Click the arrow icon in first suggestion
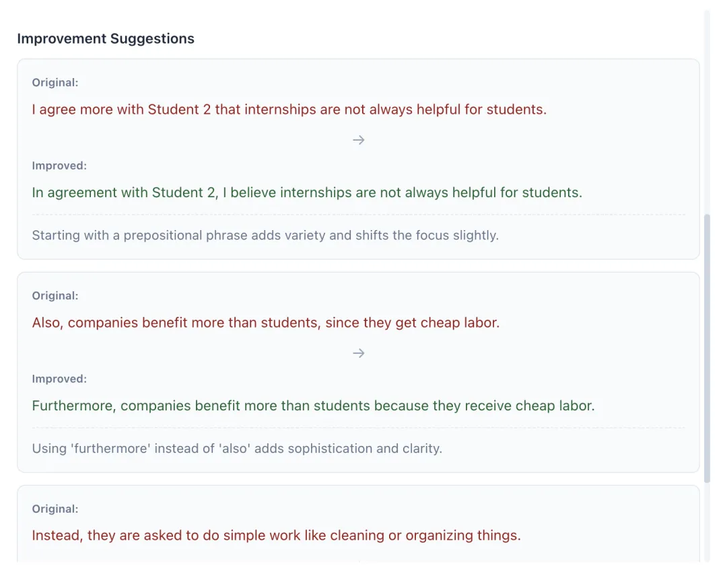This screenshot has width=727, height=588. click(x=358, y=140)
